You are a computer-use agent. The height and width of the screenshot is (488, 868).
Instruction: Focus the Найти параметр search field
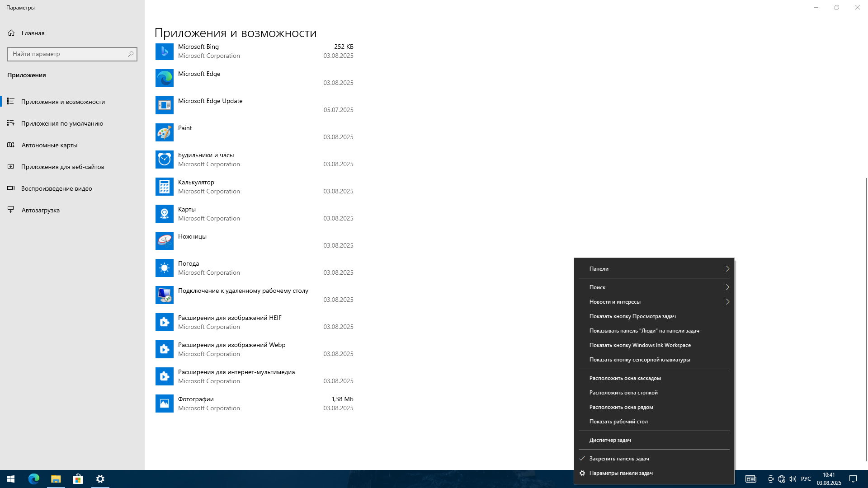pyautogui.click(x=72, y=54)
